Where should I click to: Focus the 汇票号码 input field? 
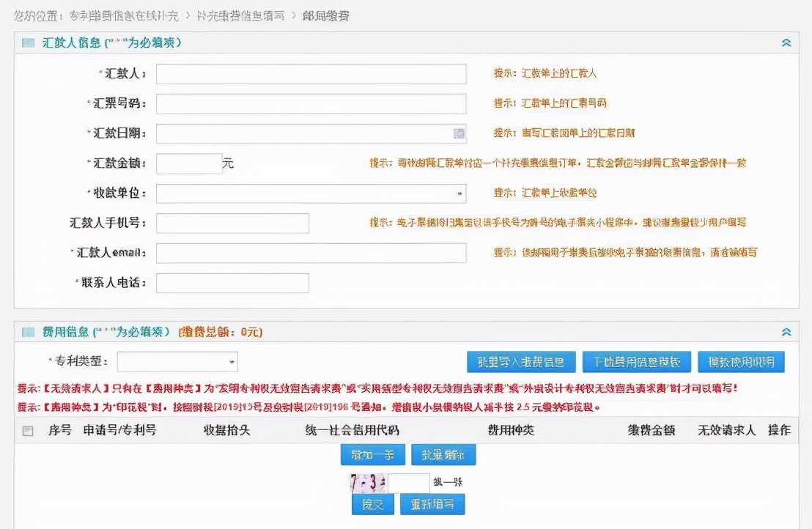(311, 103)
